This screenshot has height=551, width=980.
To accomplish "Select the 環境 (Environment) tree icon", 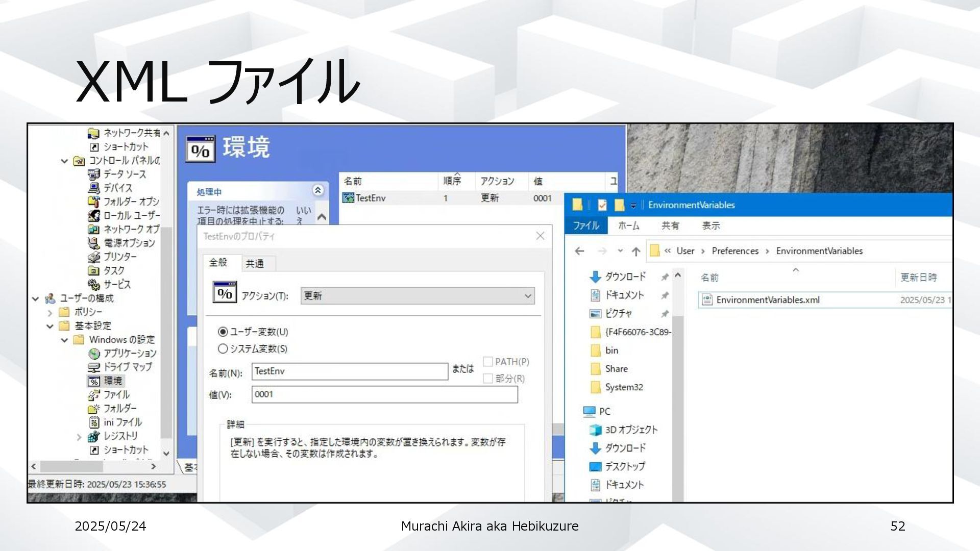I will [93, 381].
